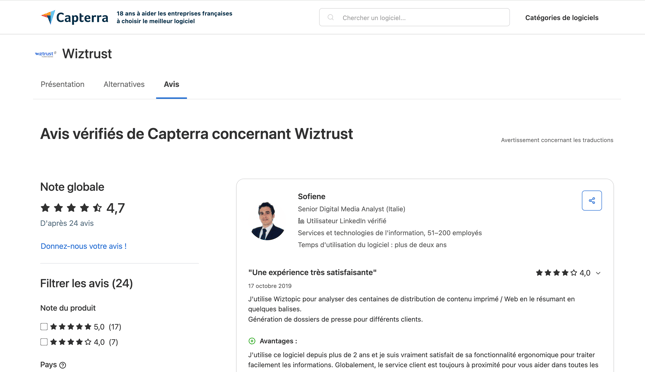Select the Avis tab
Viewport: 645px width, 372px height.
click(x=172, y=84)
